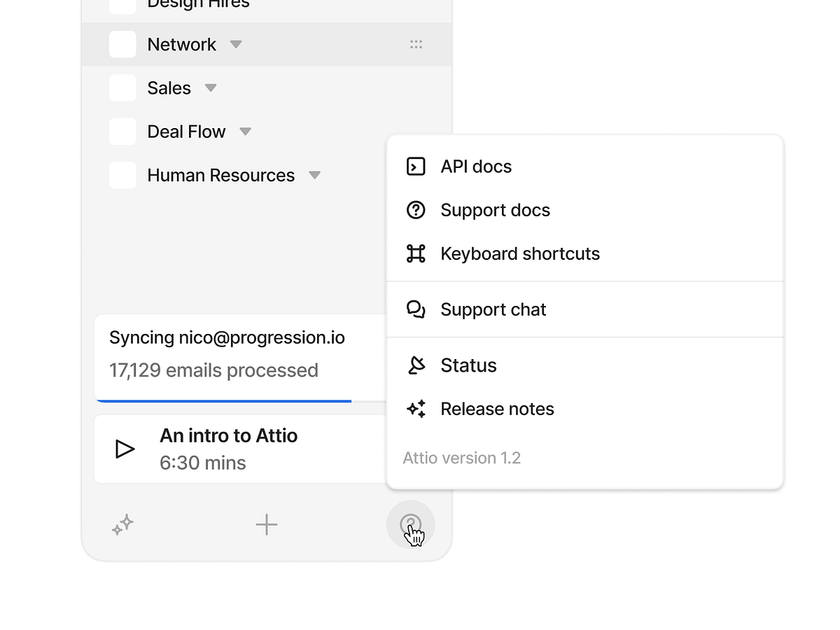
Task: Click the play icon for intro video
Action: coord(125,449)
